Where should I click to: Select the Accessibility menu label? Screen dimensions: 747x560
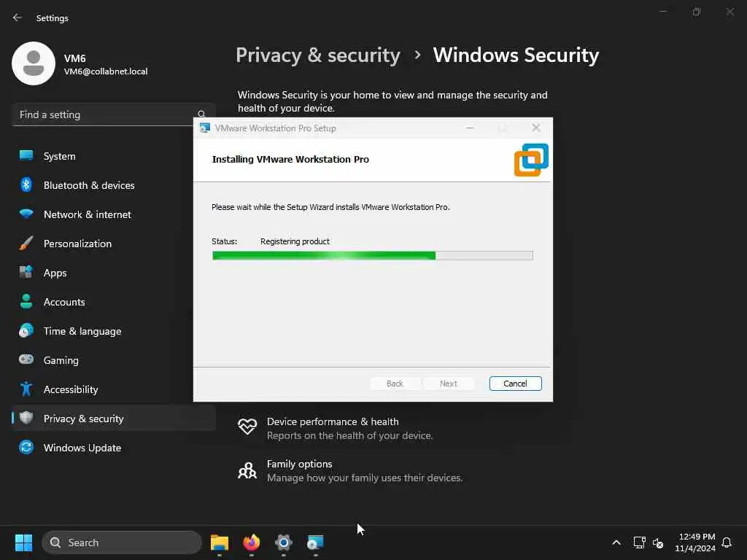(71, 389)
